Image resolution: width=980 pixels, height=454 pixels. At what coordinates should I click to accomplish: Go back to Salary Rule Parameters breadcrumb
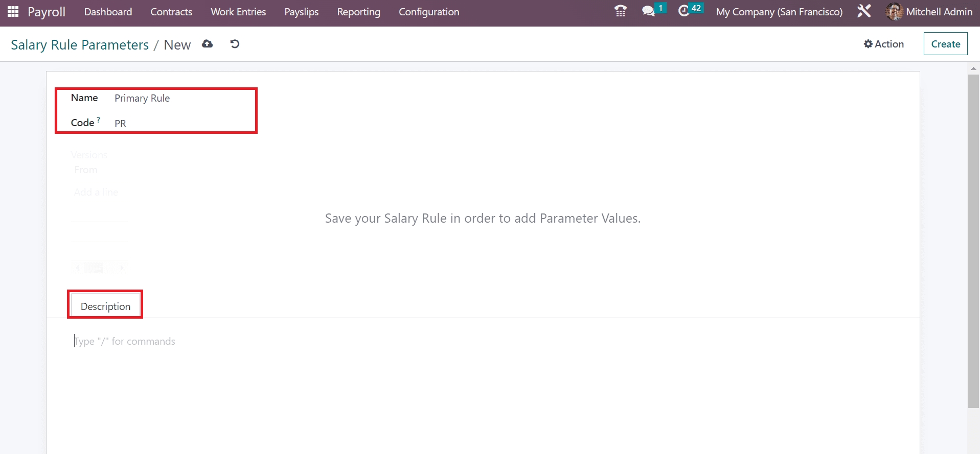click(x=80, y=45)
